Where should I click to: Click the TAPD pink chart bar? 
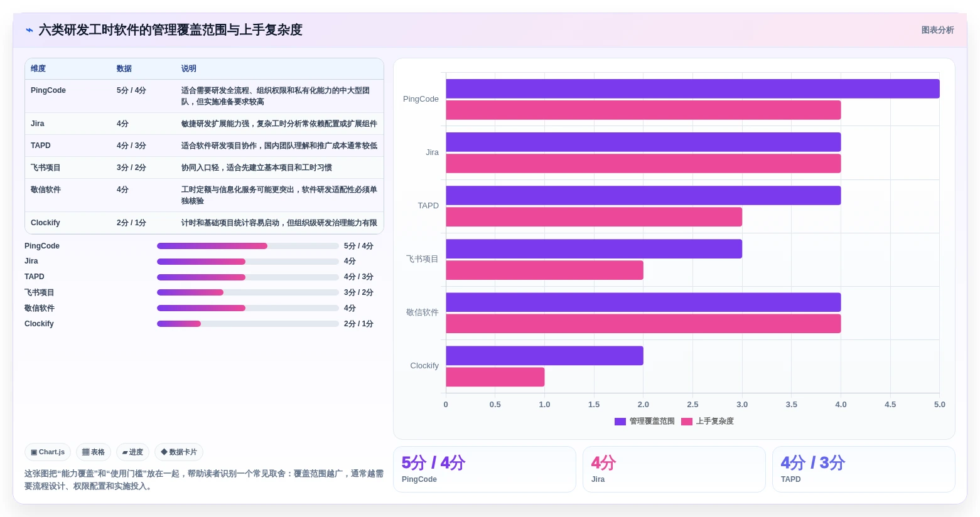pyautogui.click(x=594, y=216)
